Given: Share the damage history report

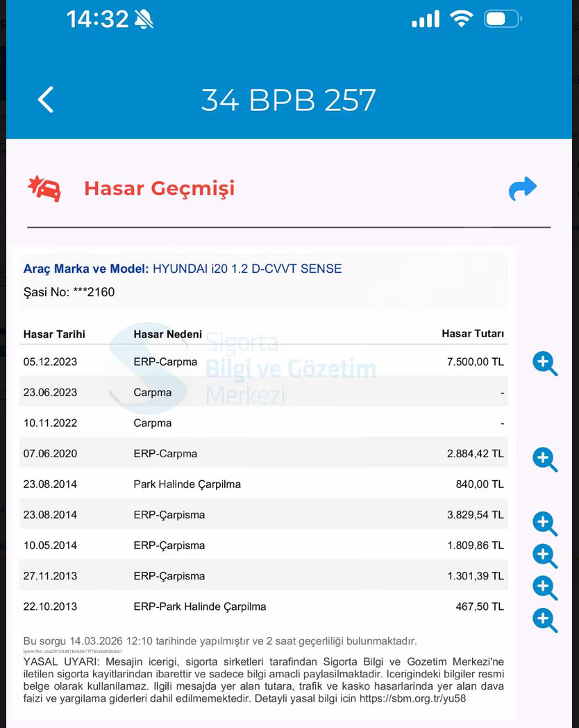Looking at the screenshot, I should coord(522,189).
